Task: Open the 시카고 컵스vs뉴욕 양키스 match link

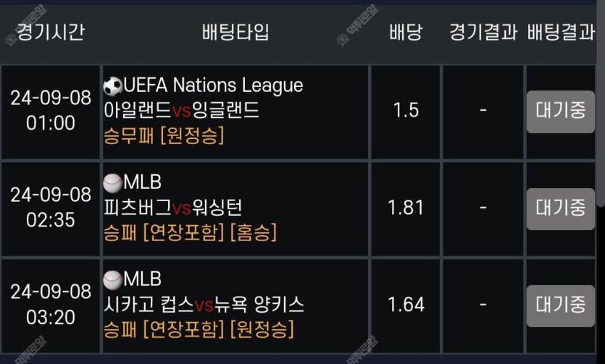Action: pyautogui.click(x=204, y=305)
